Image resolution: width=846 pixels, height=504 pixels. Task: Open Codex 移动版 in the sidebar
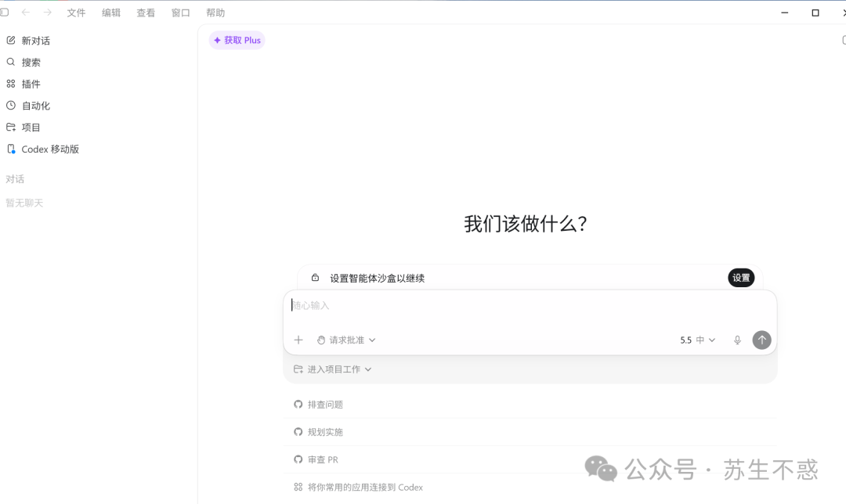[50, 149]
